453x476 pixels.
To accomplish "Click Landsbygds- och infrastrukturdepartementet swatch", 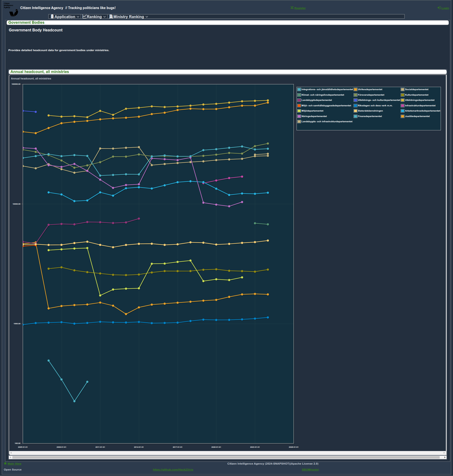I will (x=299, y=122).
